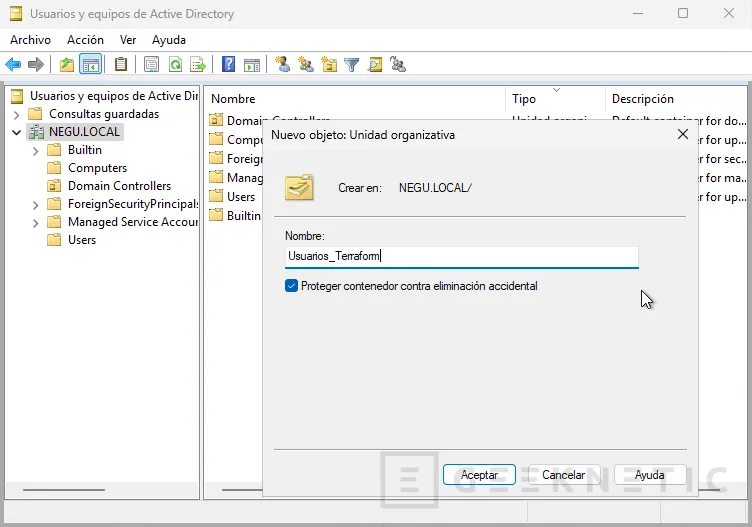Screen dimensions: 752x527
Task: Toggle the show/hide console tree icon
Action: tap(91, 64)
